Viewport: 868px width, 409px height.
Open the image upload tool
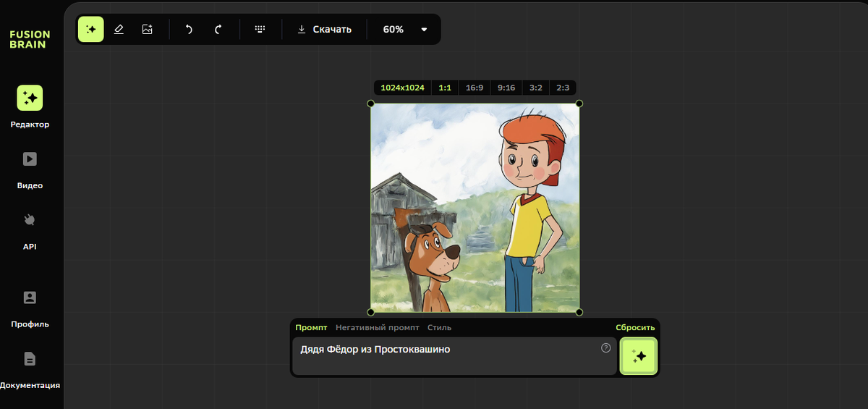(148, 30)
